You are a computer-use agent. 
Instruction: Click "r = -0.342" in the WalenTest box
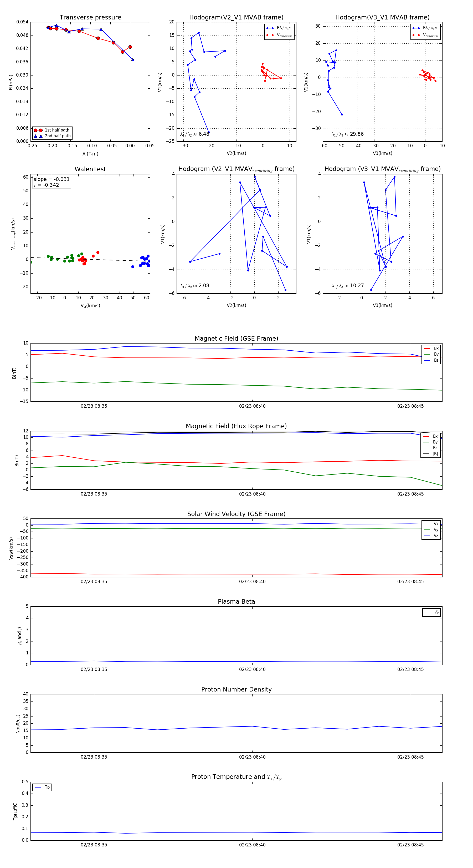click(46, 185)
